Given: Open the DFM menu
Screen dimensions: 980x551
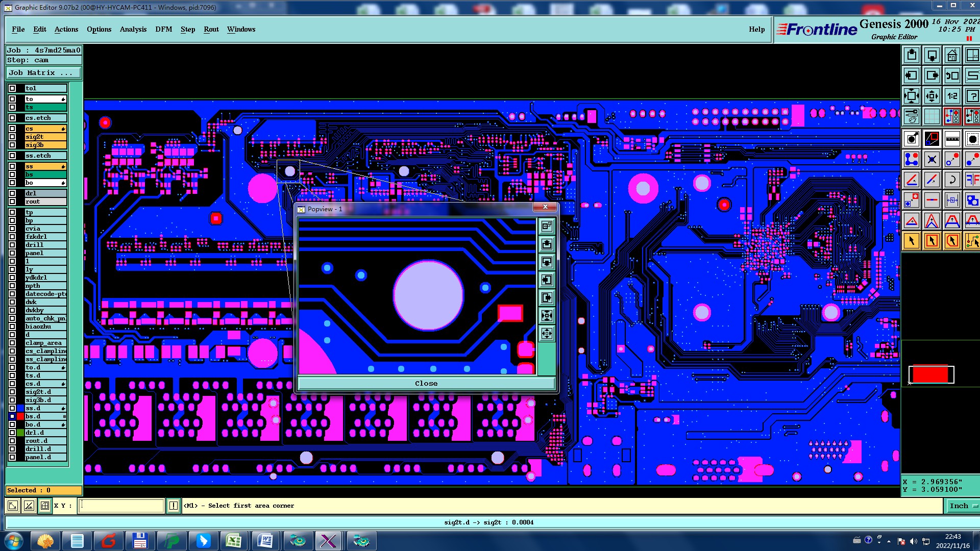Looking at the screenshot, I should point(163,29).
